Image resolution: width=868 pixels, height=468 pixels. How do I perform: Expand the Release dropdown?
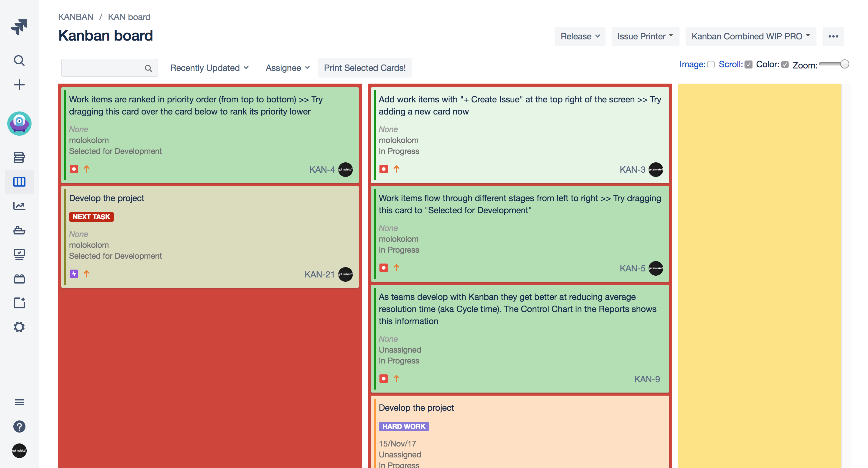579,36
